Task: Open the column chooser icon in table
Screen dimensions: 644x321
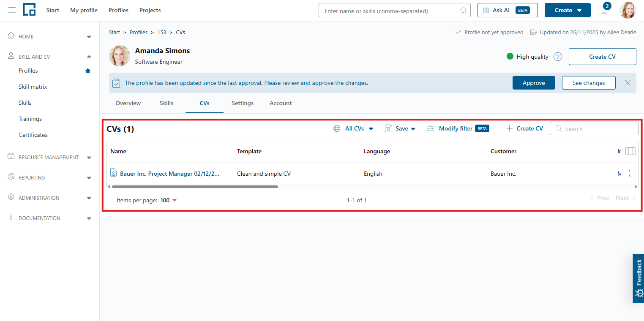Action: [x=630, y=151]
